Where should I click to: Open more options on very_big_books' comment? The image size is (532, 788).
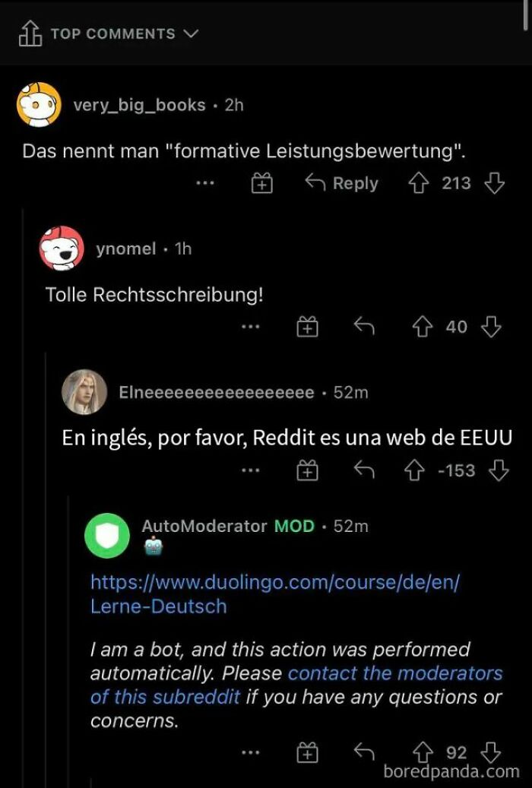(x=204, y=183)
